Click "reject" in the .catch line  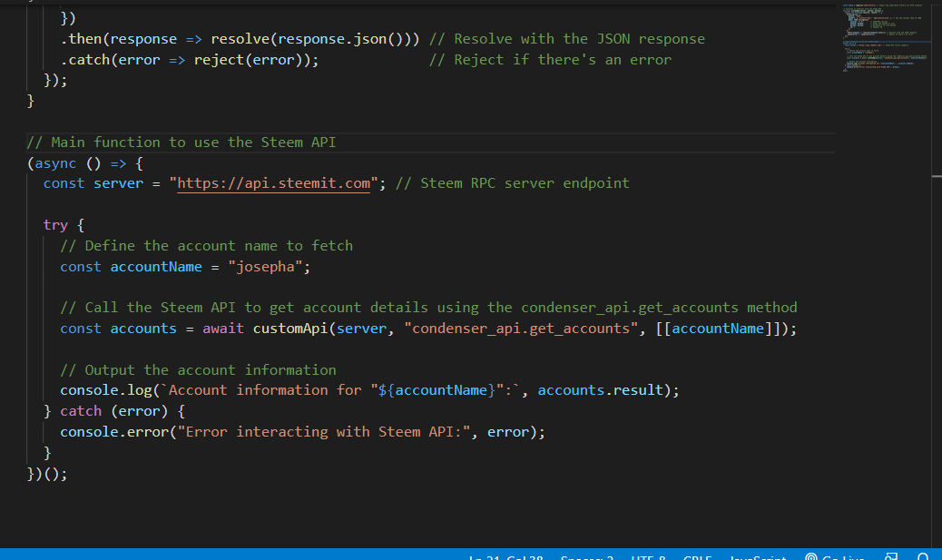click(219, 60)
